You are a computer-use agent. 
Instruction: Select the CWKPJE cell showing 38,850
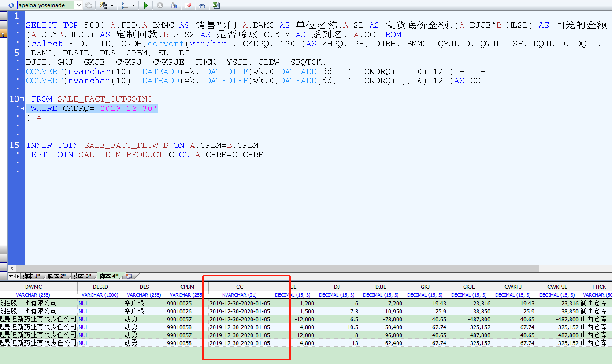tap(557, 311)
